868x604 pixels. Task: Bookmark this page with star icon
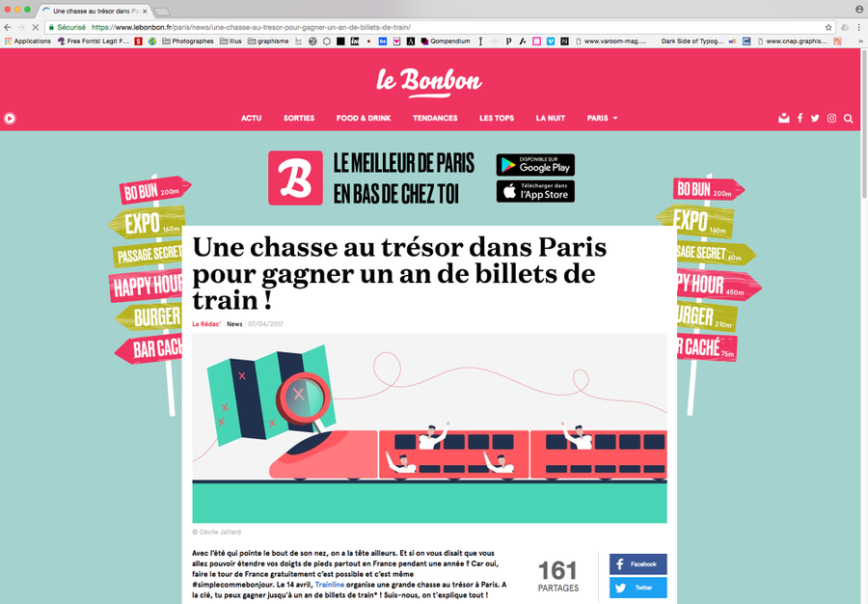pyautogui.click(x=828, y=27)
